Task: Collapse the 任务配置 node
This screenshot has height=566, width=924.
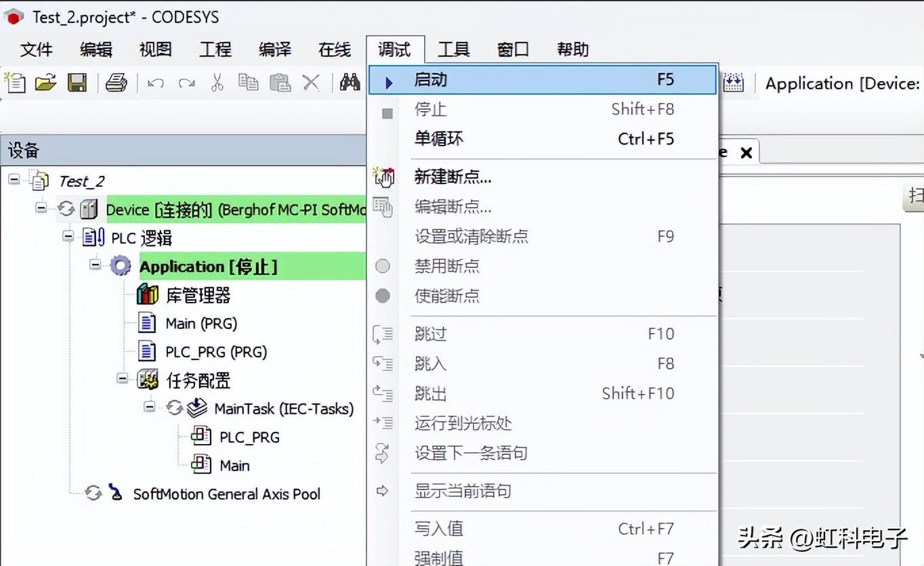Action: click(122, 378)
